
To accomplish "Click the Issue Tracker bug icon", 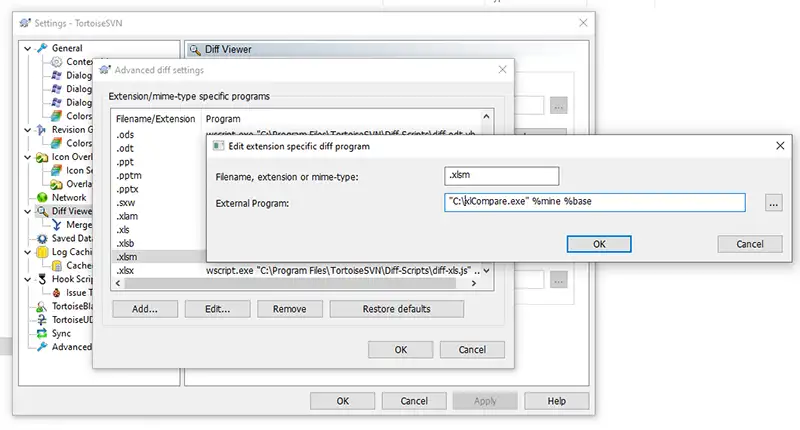I will click(56, 293).
